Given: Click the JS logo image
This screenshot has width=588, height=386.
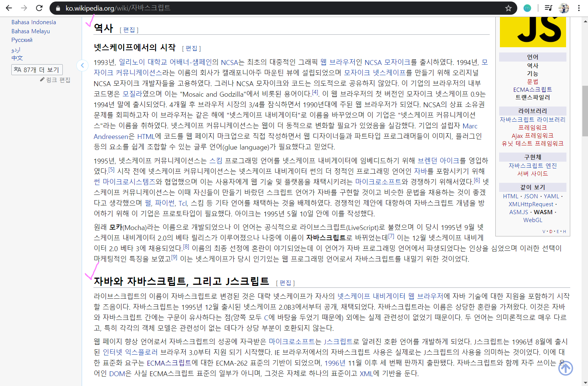Looking at the screenshot, I should [532, 32].
